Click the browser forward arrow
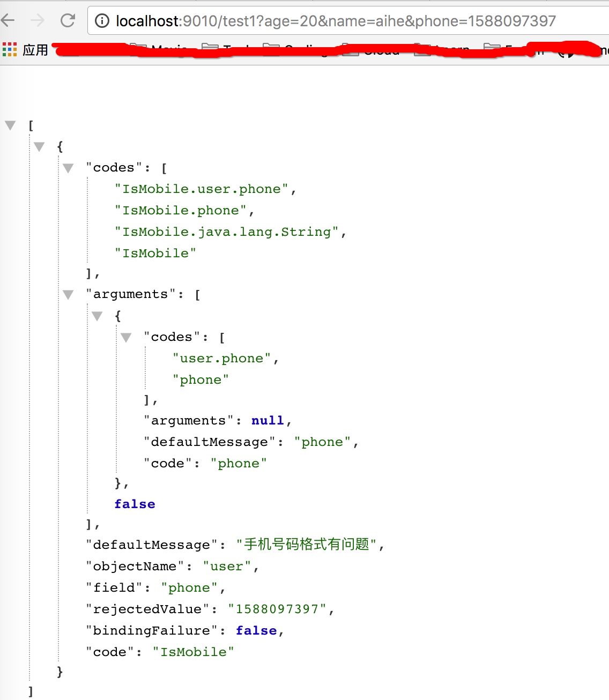Screen dimensions: 609x700 pyautogui.click(x=38, y=21)
